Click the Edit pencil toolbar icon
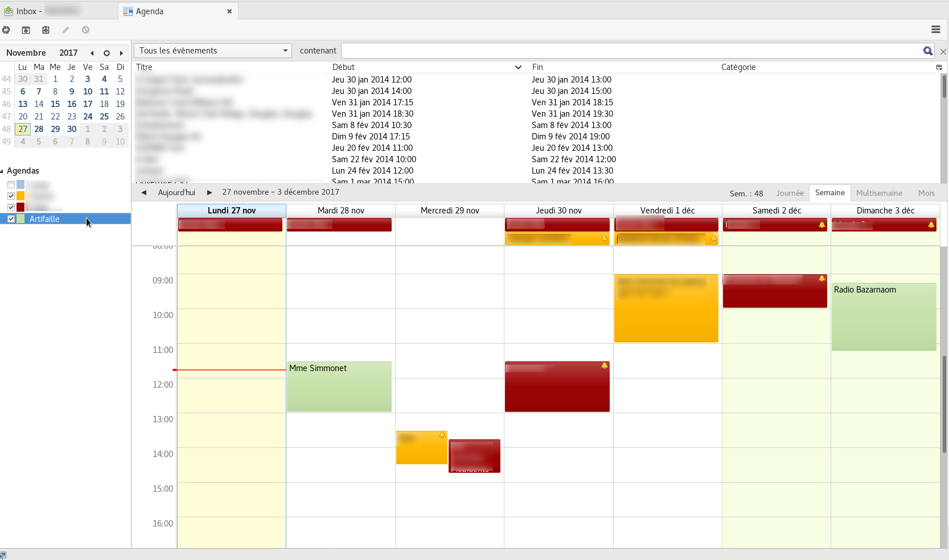The width and height of the screenshot is (949, 560). click(x=65, y=30)
